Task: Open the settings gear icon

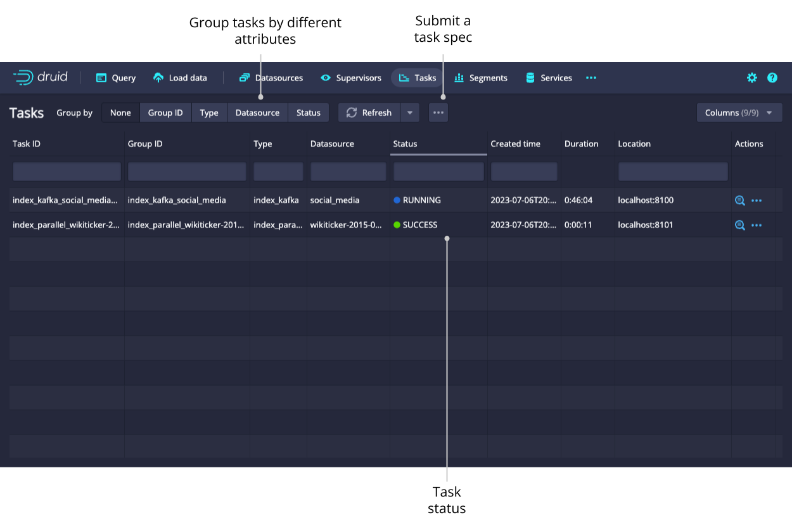Action: [752, 78]
